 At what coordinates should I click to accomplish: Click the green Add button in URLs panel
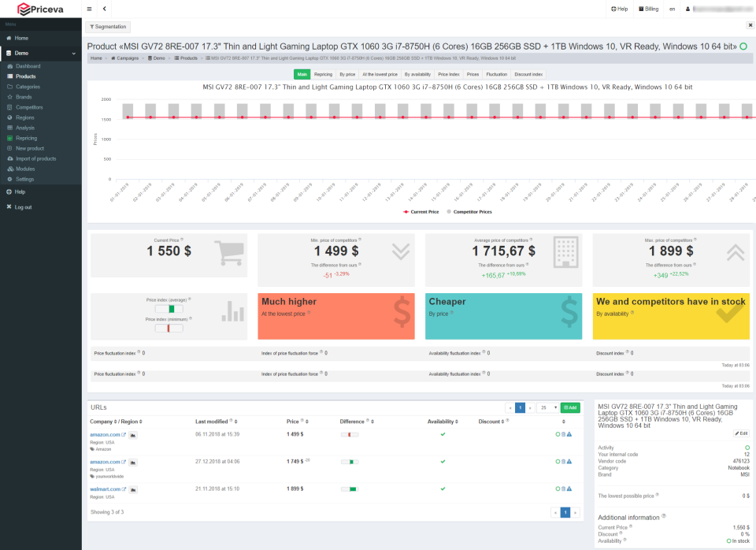(570, 407)
